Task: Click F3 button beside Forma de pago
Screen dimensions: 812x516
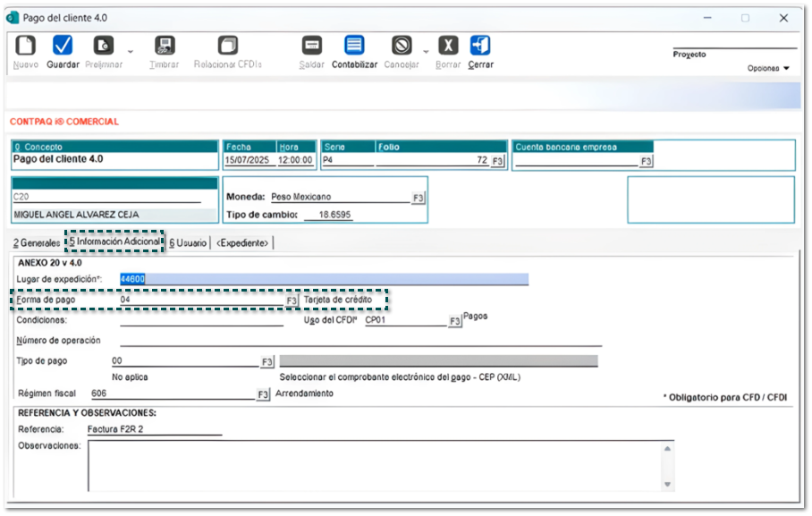Action: tap(292, 301)
